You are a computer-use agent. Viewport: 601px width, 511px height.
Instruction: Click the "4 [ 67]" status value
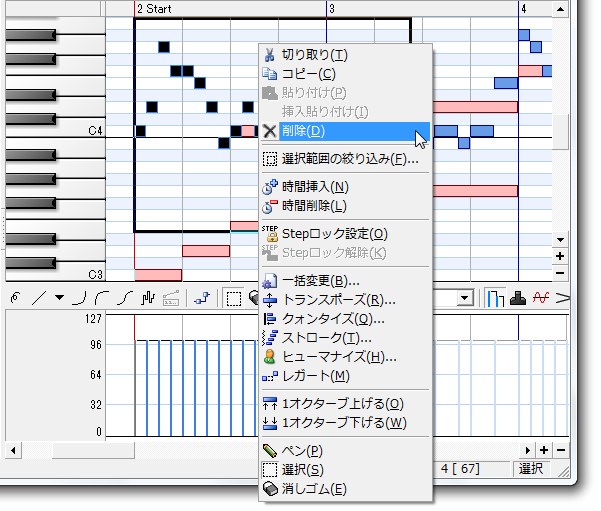460,469
